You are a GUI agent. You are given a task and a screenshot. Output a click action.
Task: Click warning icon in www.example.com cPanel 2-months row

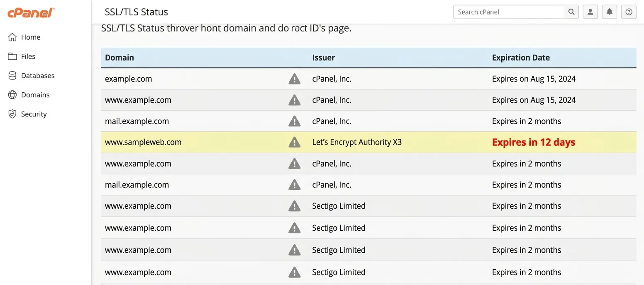tap(295, 164)
